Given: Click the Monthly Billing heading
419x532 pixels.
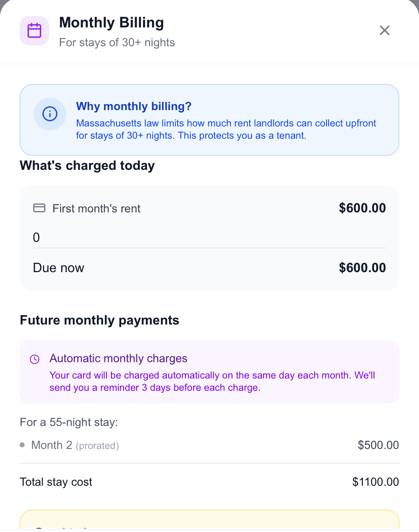Looking at the screenshot, I should coord(111,23).
